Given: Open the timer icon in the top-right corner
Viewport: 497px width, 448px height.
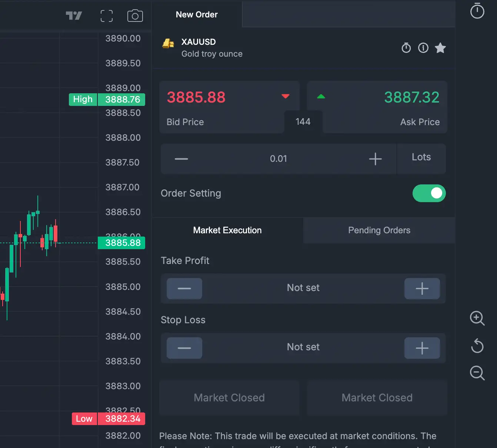Looking at the screenshot, I should [x=477, y=11].
